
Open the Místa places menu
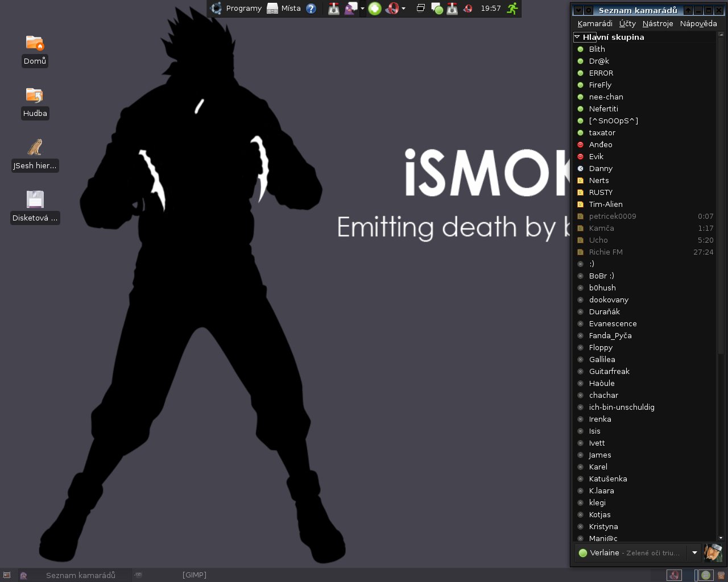pyautogui.click(x=284, y=9)
